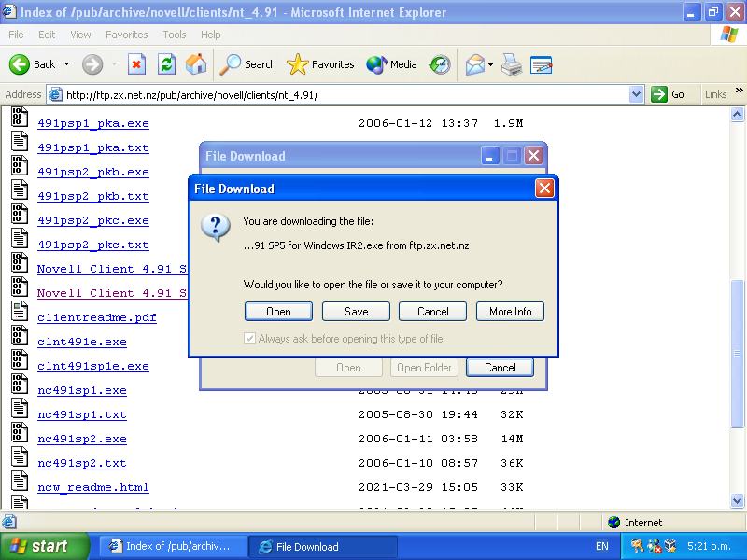Screen dimensions: 747x560
Task: Click the Windows Start button
Action: point(45,546)
